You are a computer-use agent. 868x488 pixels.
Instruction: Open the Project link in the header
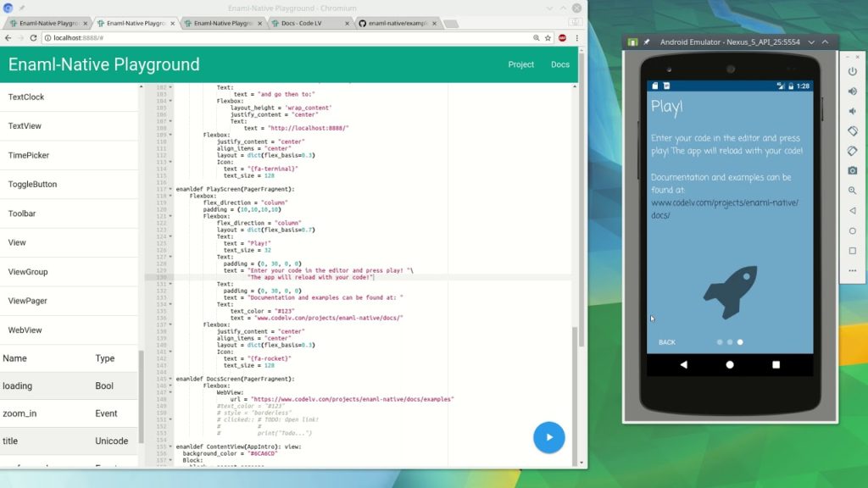point(521,64)
